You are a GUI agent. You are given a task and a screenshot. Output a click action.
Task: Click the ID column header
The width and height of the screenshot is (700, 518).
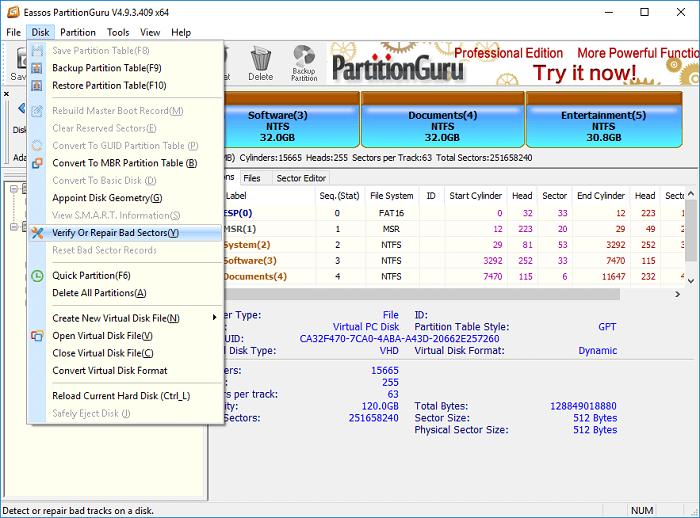pyautogui.click(x=431, y=196)
